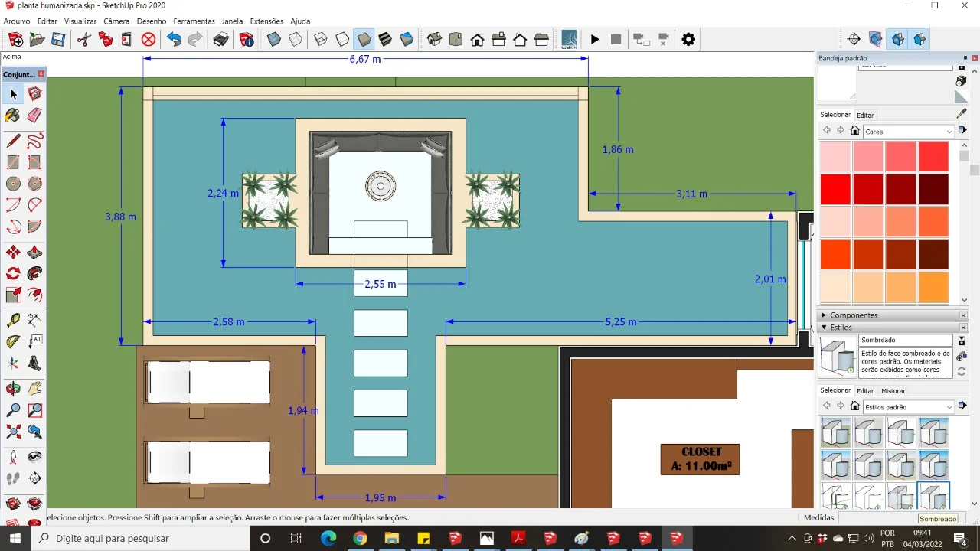
Task: Open the Câmera menu
Action: 116,21
